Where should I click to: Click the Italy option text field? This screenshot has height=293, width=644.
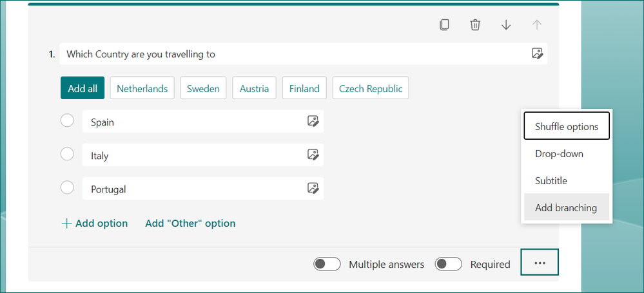pyautogui.click(x=193, y=155)
